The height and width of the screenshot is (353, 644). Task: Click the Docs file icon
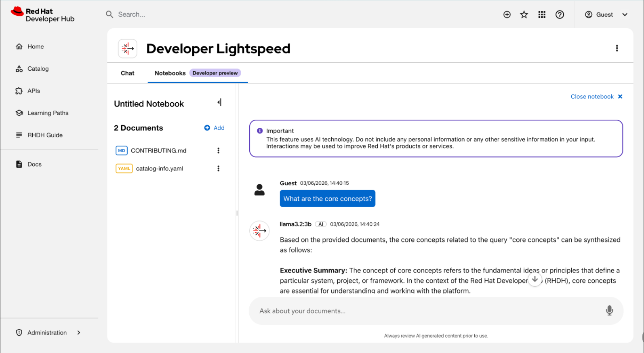click(19, 164)
